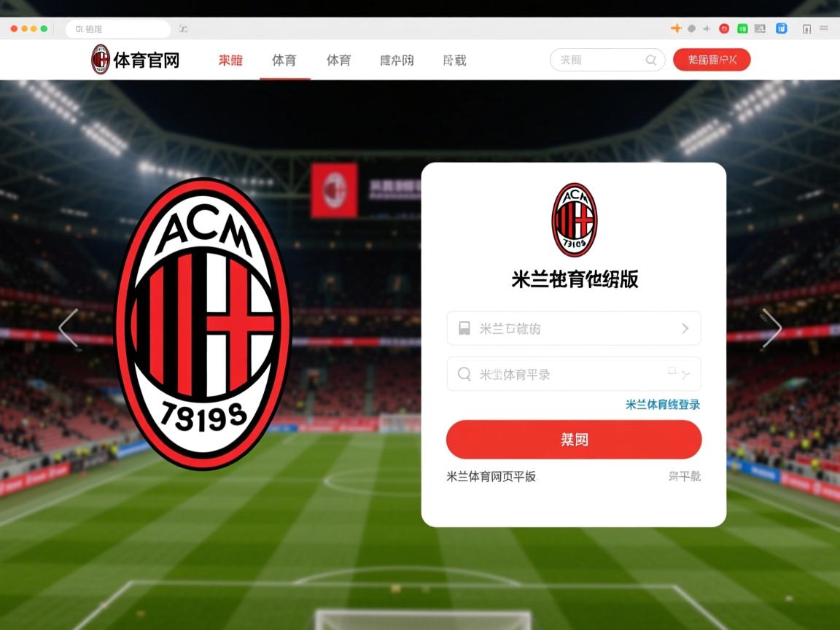Click the AC Milan logo in header
Viewport: 840px width, 630px height.
100,60
